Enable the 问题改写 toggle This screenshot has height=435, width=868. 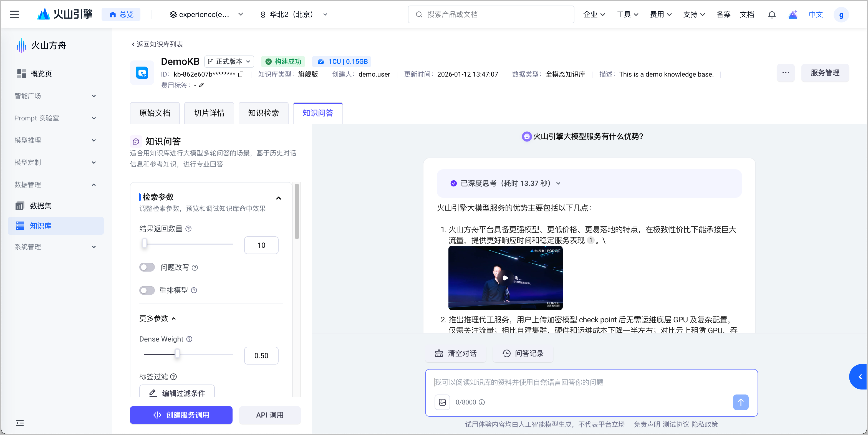click(x=147, y=267)
